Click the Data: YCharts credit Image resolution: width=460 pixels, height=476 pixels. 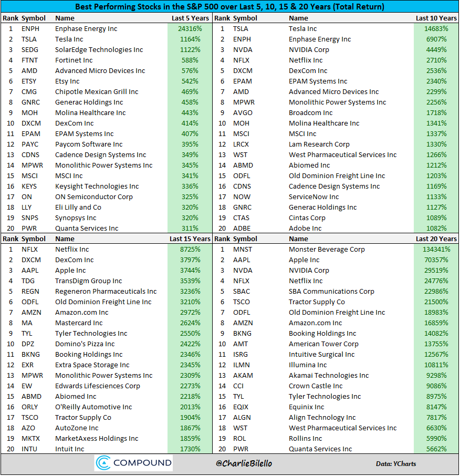click(396, 464)
